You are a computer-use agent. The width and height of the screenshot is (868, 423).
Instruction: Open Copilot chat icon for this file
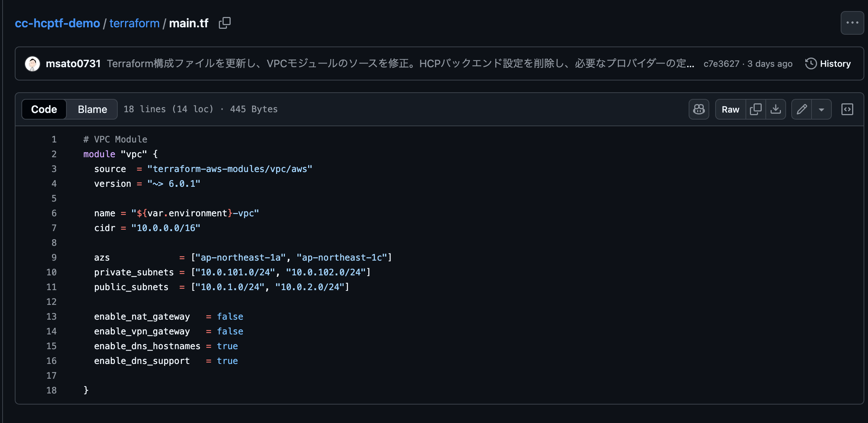699,109
